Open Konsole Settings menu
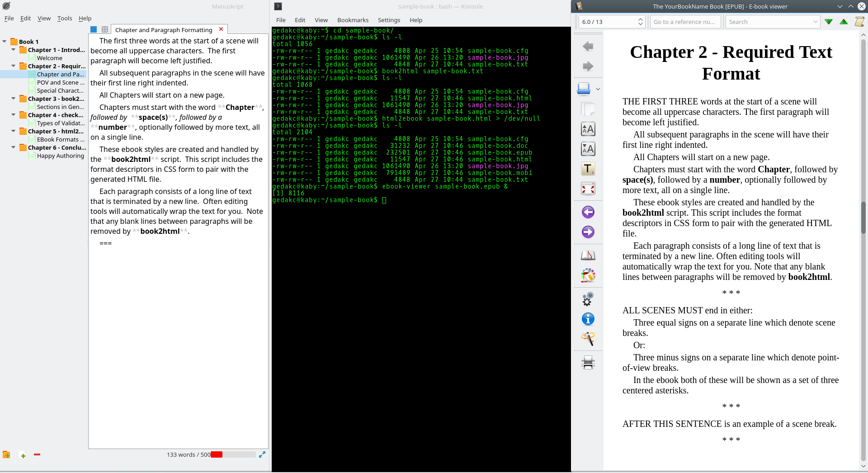868x473 pixels. pyautogui.click(x=389, y=20)
